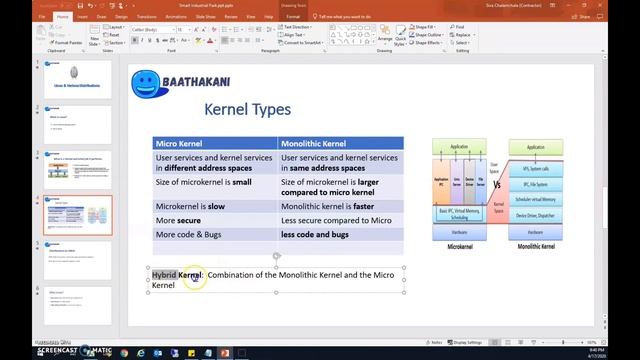Toggle Justify paragraph alignment

[x=247, y=40]
